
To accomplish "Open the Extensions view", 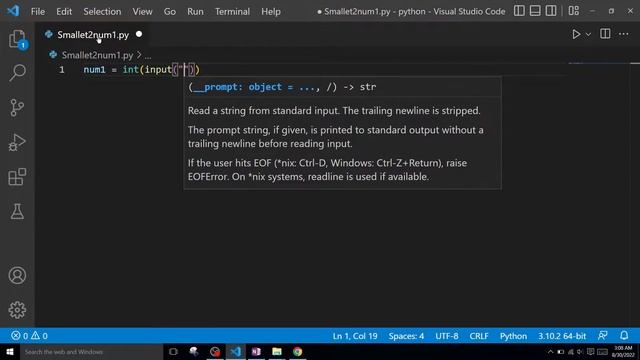I will (17, 177).
